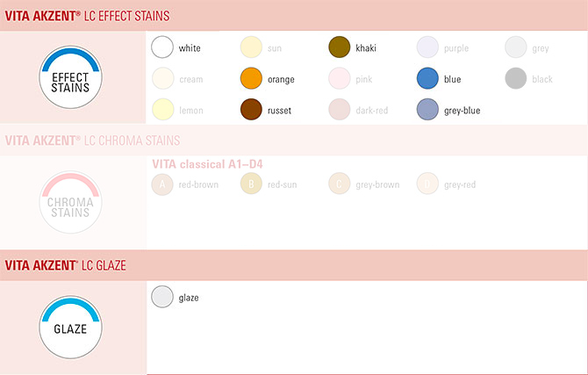Open the VITA AKZENT LC Effect Stains header
Image resolution: width=588 pixels, height=375 pixels.
(x=87, y=16)
